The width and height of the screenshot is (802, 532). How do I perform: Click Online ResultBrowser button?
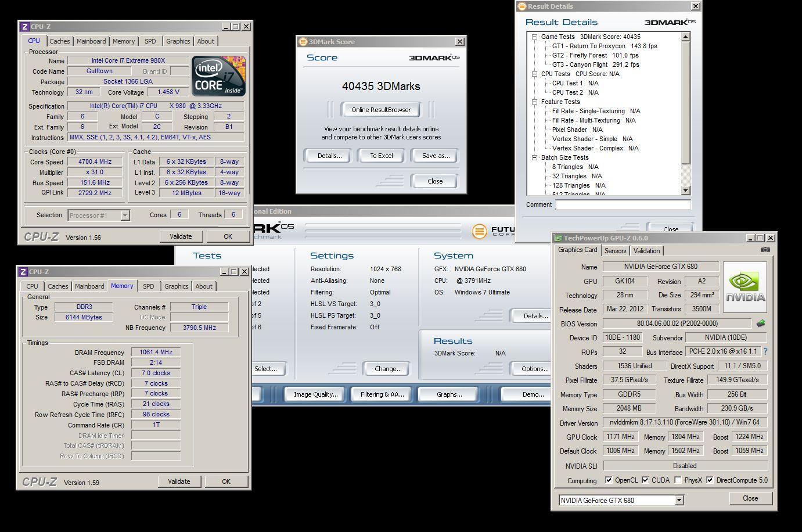click(x=381, y=110)
